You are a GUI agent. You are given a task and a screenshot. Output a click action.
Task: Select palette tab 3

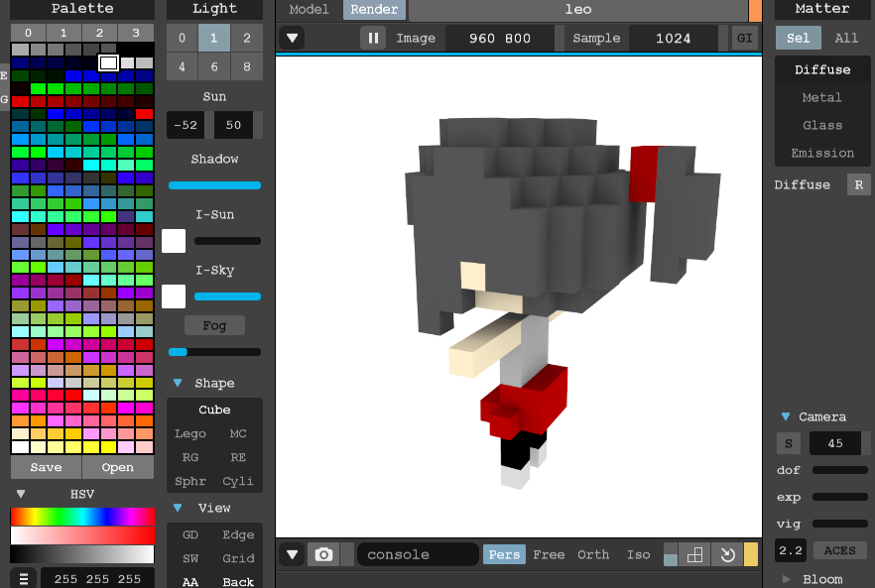(x=136, y=33)
